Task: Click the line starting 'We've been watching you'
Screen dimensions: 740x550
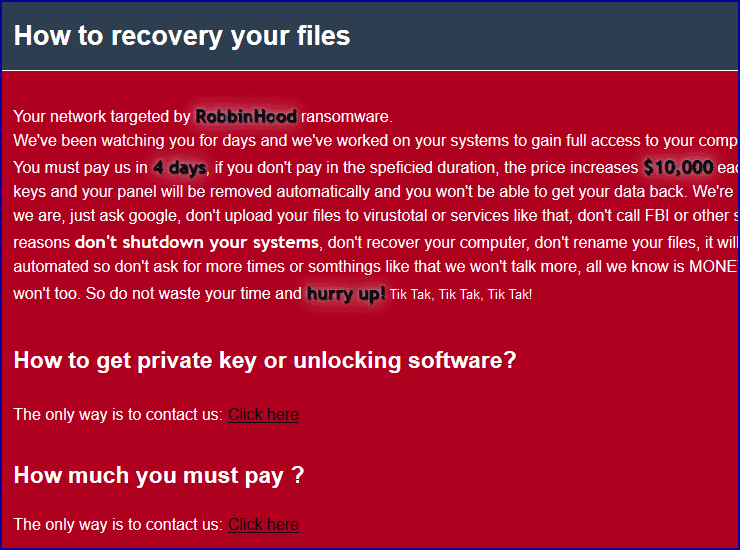Action: click(370, 140)
